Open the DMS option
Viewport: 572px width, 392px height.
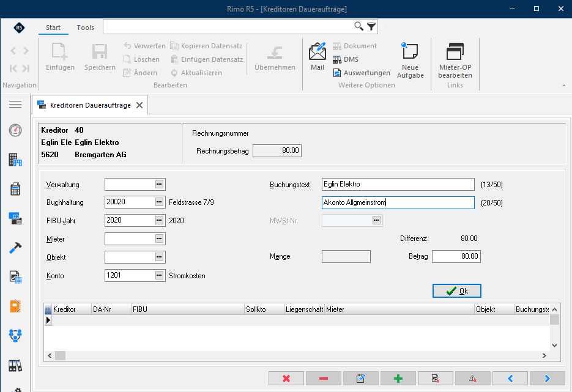click(x=346, y=59)
